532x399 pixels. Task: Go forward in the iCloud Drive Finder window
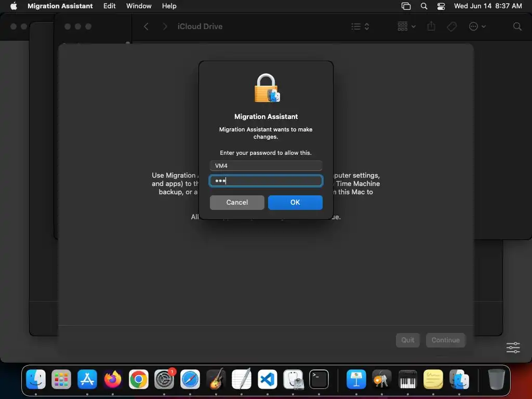coord(165,26)
